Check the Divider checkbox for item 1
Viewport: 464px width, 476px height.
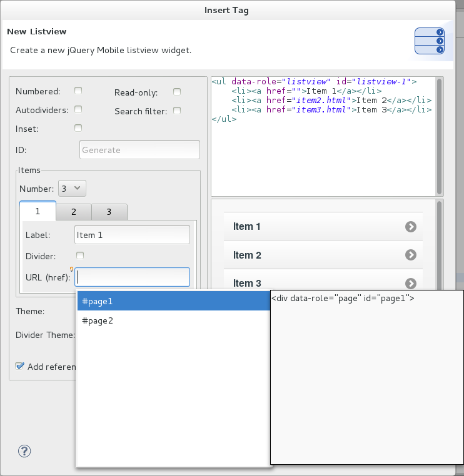(x=80, y=255)
